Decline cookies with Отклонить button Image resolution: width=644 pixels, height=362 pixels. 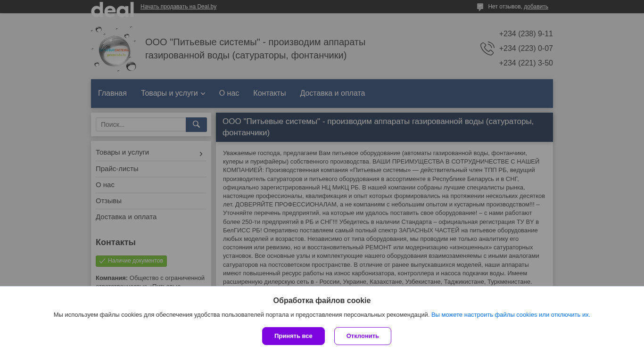coord(363,336)
